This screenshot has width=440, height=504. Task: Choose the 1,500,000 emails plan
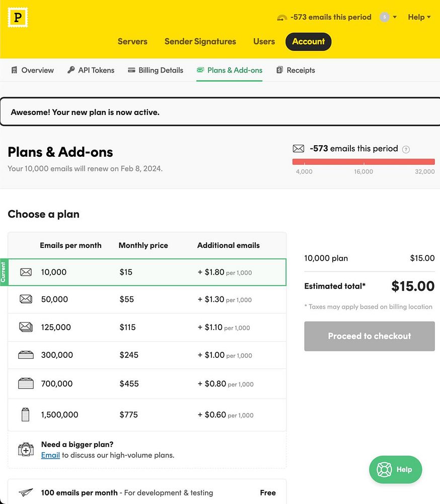tap(147, 415)
